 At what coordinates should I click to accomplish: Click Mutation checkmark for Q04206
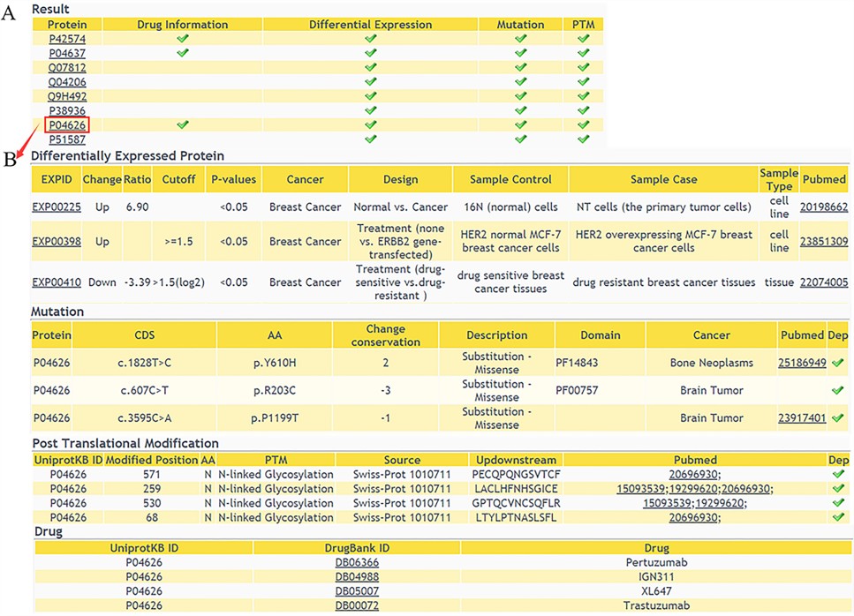(521, 81)
